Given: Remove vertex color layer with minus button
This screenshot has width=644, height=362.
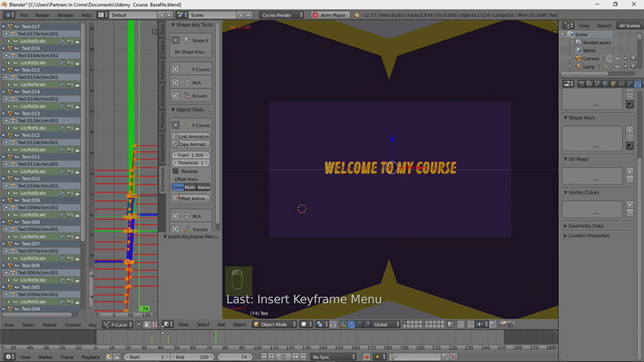Looking at the screenshot, I should click(x=630, y=213).
